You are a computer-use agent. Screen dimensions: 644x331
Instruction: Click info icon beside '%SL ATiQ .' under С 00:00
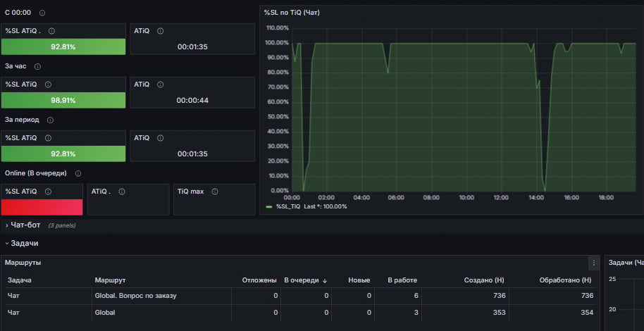(x=51, y=31)
